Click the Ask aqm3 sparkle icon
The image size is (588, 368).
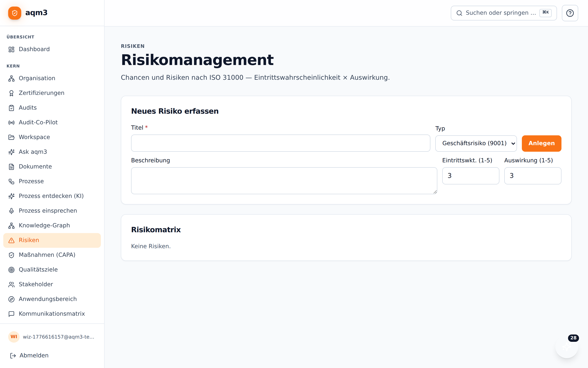(x=11, y=152)
